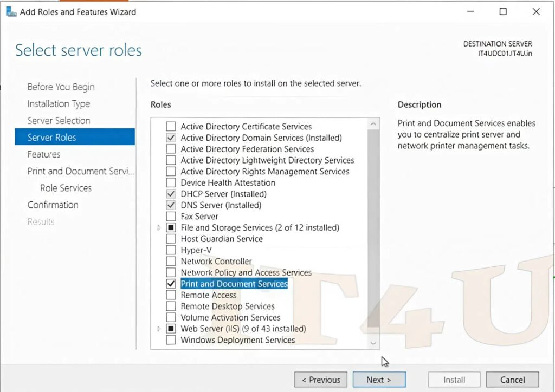Click the wizard icon in title bar
This screenshot has height=392, width=555.
tap(11, 12)
